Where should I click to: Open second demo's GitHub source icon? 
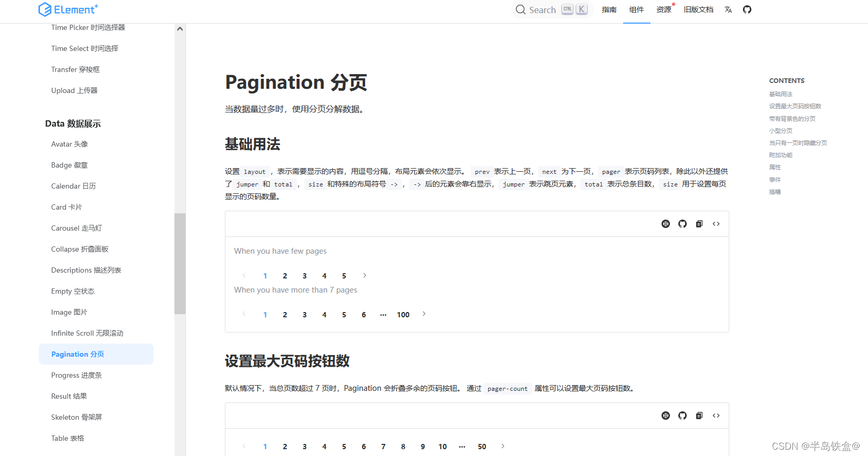point(683,416)
